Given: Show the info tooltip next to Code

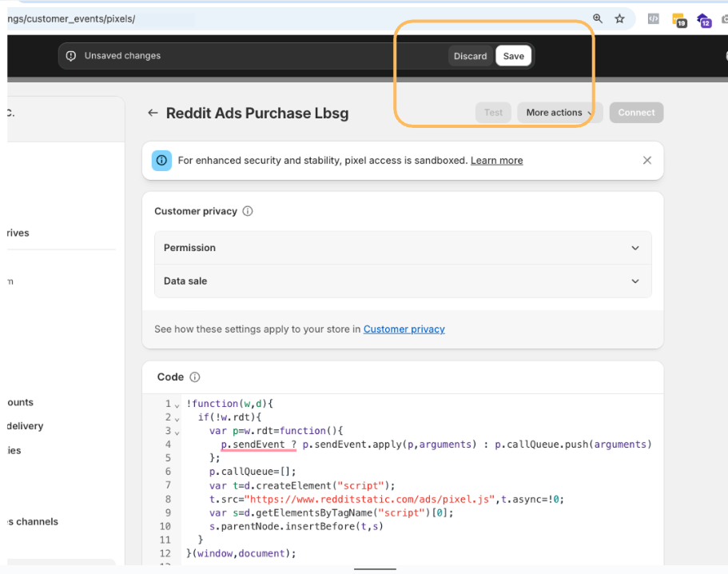Looking at the screenshot, I should pyautogui.click(x=195, y=377).
